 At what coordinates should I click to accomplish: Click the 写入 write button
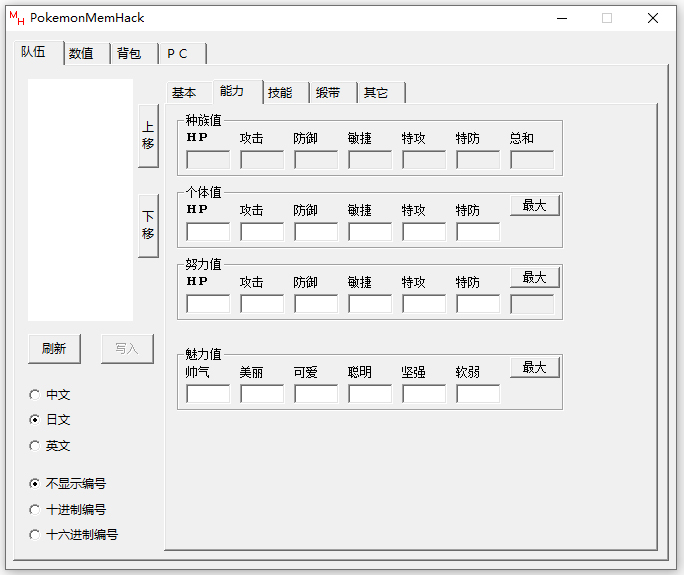tap(127, 349)
